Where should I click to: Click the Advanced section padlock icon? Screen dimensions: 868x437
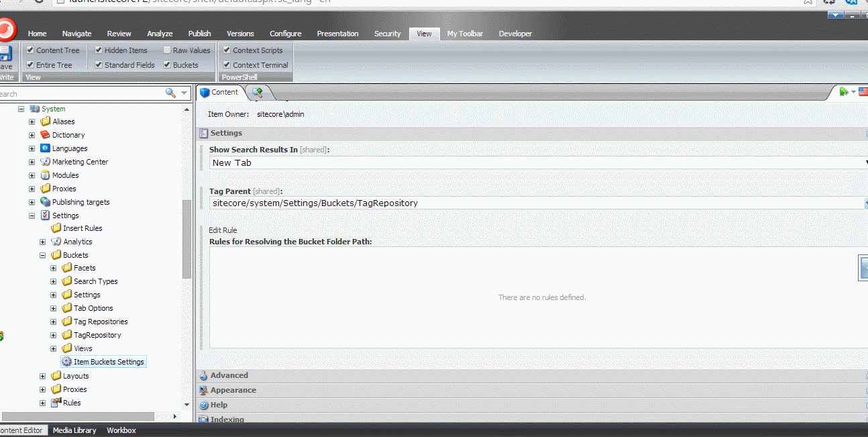pyautogui.click(x=203, y=375)
